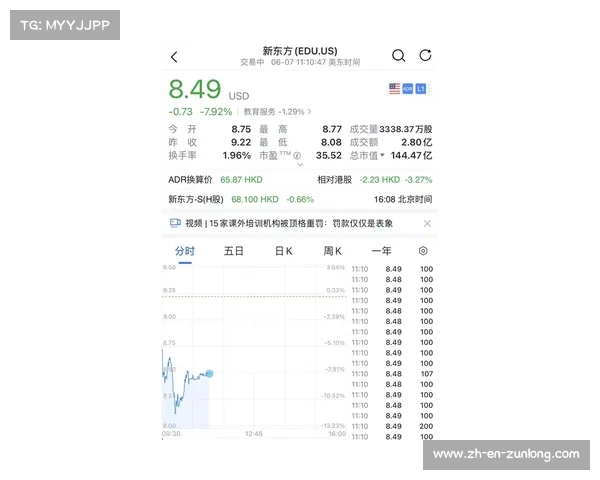Tap the 16:08 北京时间 timestamp
This screenshot has height=480, width=600.
click(403, 199)
